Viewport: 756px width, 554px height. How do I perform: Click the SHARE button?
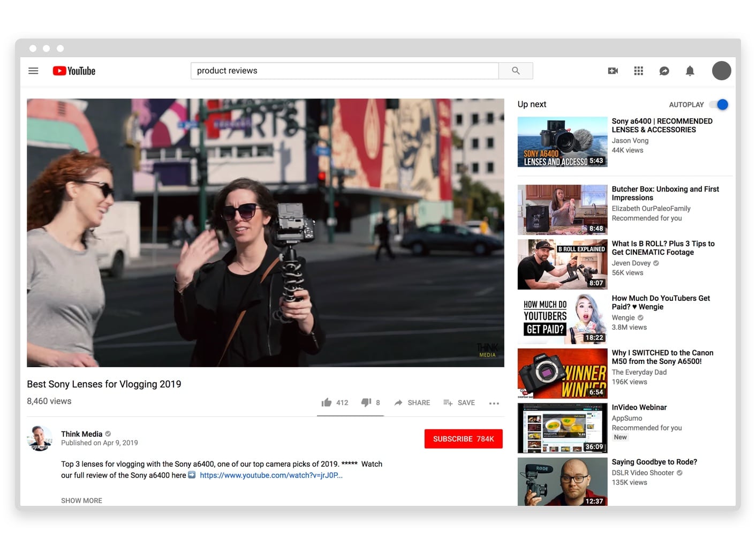[412, 403]
